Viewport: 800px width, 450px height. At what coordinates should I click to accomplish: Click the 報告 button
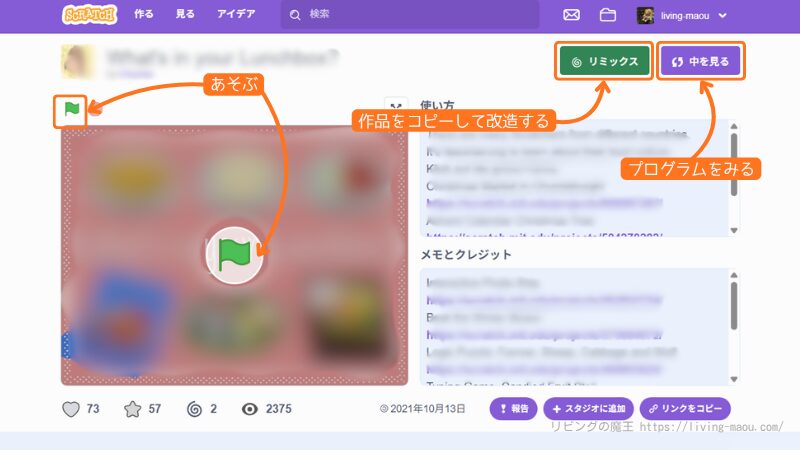[513, 409]
